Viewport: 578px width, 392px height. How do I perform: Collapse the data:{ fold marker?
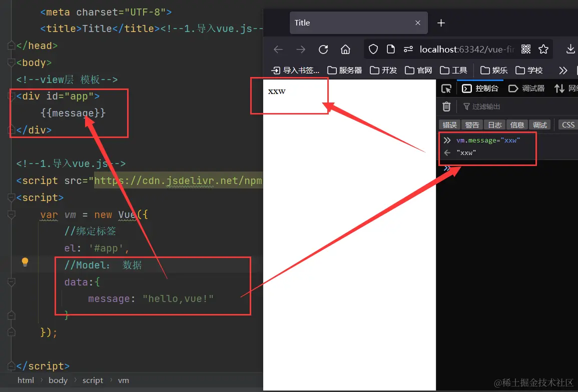[x=12, y=282]
